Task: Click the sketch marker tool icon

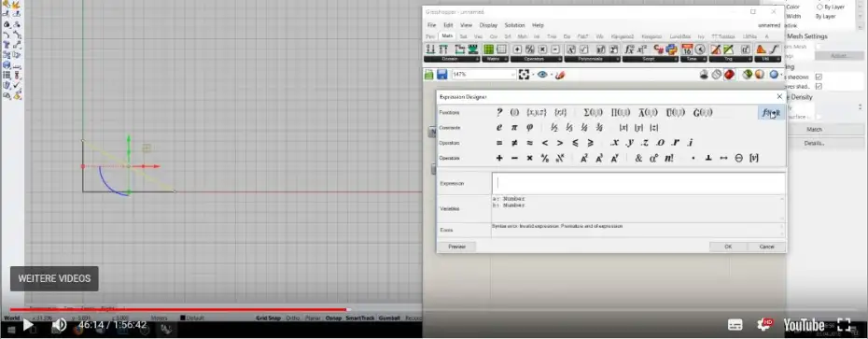Action: click(560, 74)
